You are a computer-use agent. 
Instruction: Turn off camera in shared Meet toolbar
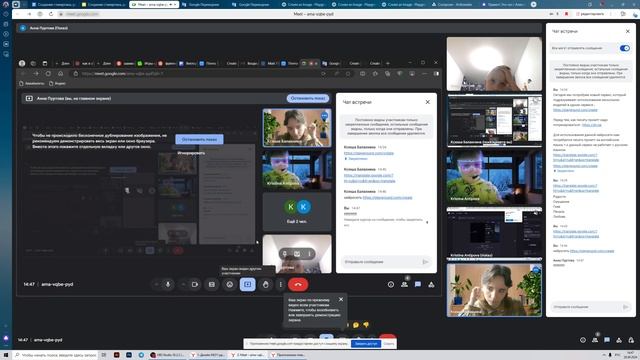(x=195, y=284)
